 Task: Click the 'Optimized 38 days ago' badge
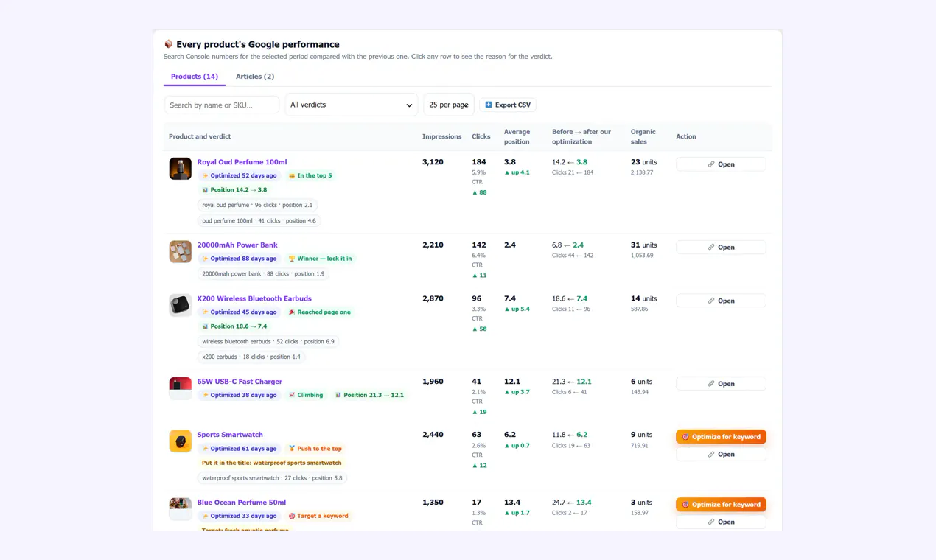tap(240, 395)
